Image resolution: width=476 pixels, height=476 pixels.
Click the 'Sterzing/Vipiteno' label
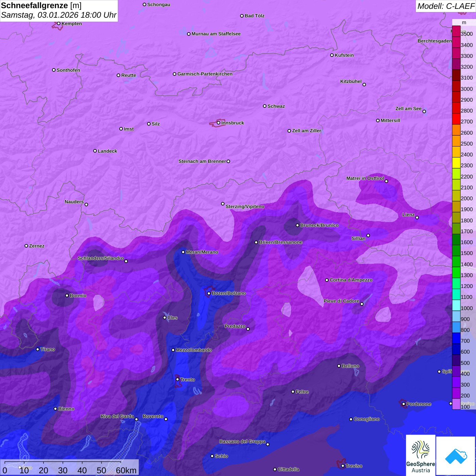click(245, 206)
